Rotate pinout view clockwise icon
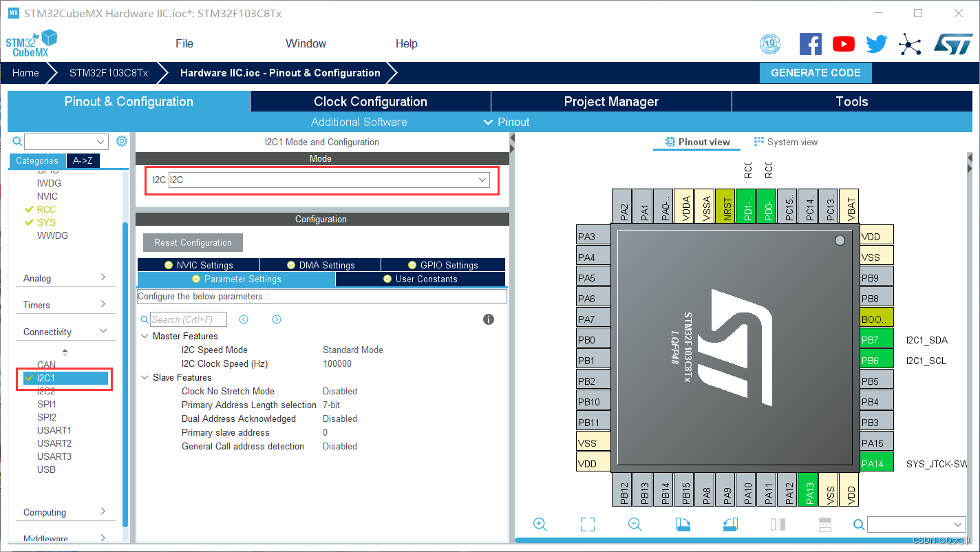 (683, 524)
